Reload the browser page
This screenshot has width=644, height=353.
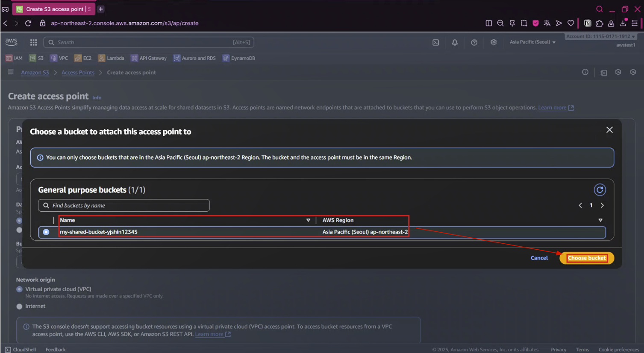click(28, 23)
